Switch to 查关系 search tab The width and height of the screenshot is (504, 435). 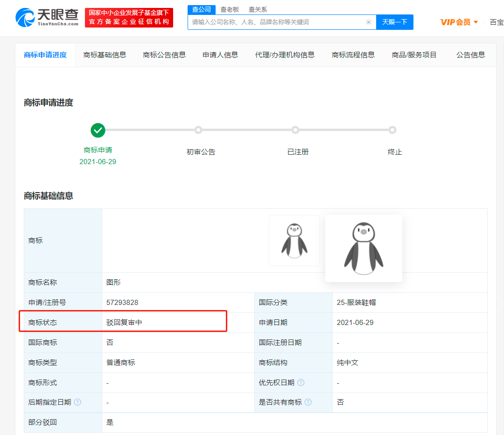click(x=258, y=10)
